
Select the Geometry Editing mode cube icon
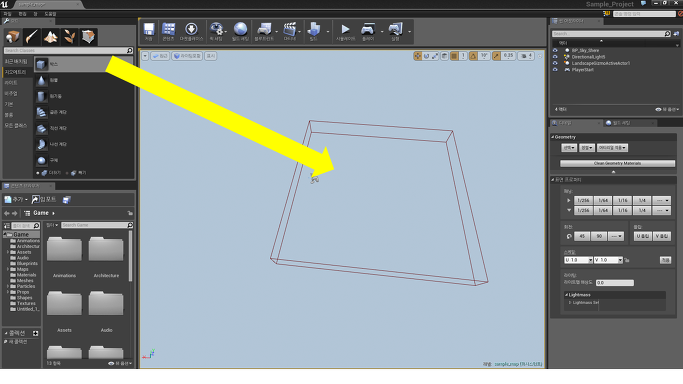(88, 37)
